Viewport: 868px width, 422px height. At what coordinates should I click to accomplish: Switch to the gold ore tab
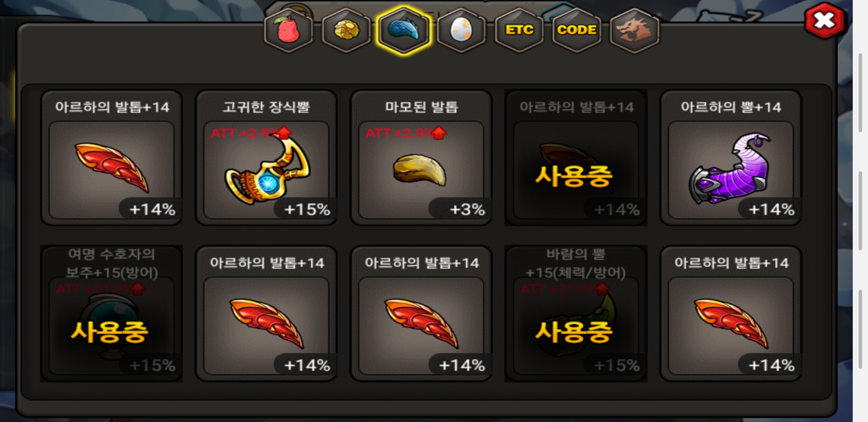point(346,30)
